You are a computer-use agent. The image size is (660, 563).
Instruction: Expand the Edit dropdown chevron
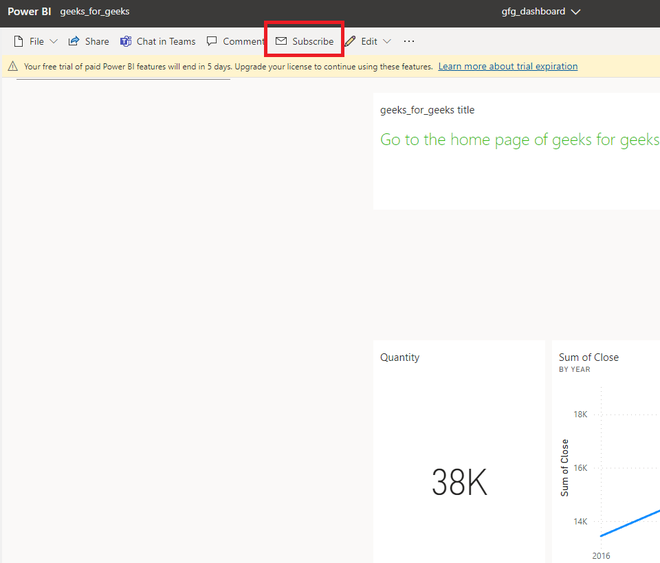coord(387,41)
